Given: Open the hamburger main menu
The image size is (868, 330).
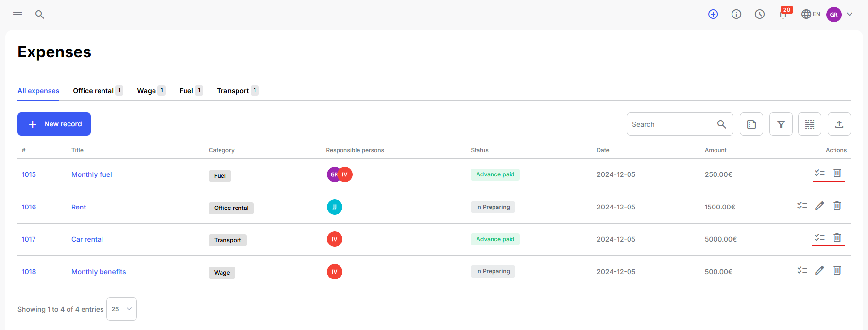Looking at the screenshot, I should (17, 15).
